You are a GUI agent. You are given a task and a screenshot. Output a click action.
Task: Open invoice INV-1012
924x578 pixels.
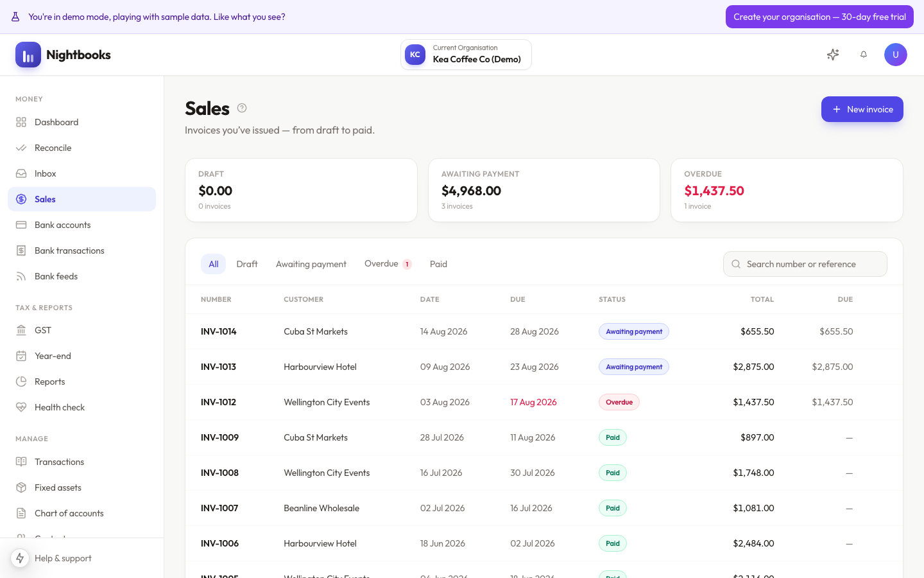pyautogui.click(x=218, y=402)
